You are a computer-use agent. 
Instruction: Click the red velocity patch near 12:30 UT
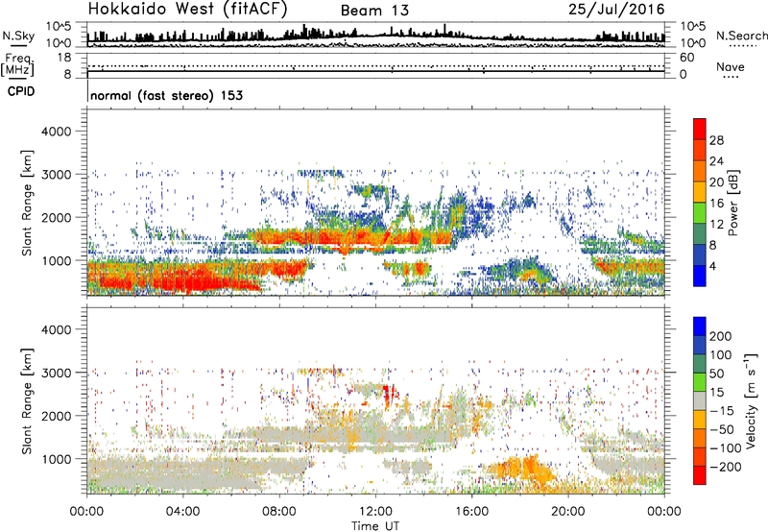387,394
